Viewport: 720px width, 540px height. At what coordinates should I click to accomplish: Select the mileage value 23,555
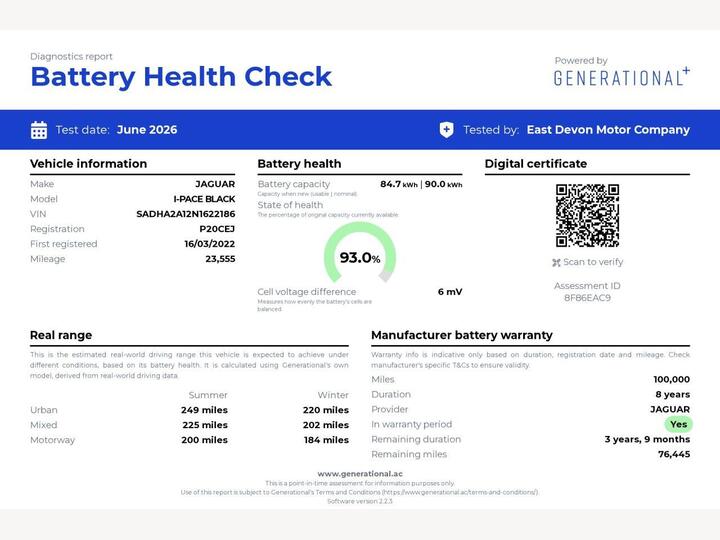point(220,259)
